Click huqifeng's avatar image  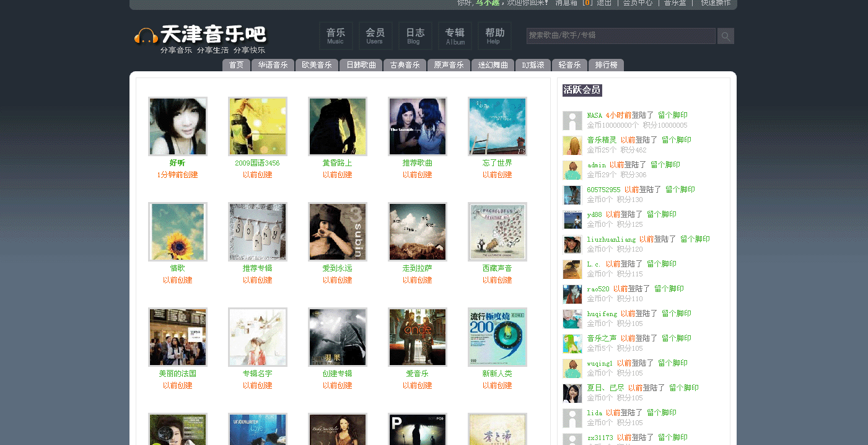coord(572,319)
